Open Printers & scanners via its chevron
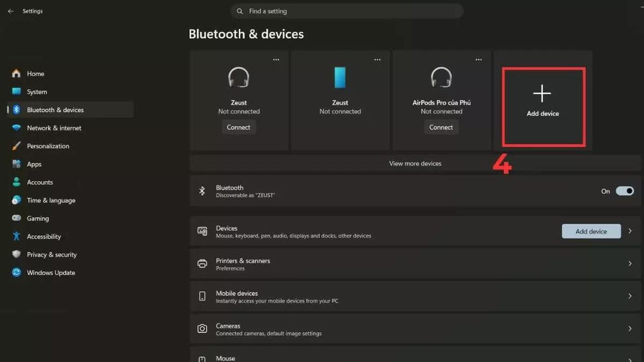644x362 pixels. point(630,263)
